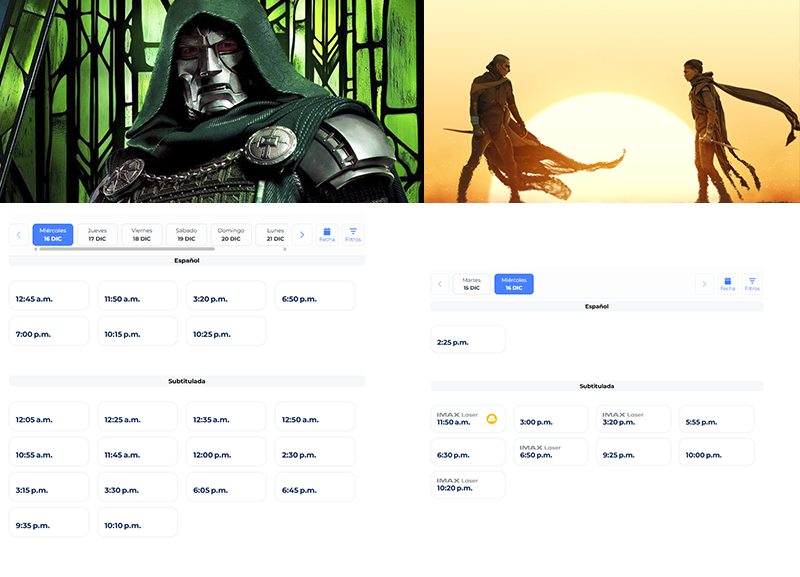Book the 6:30 p.m. showtime

coord(468,452)
